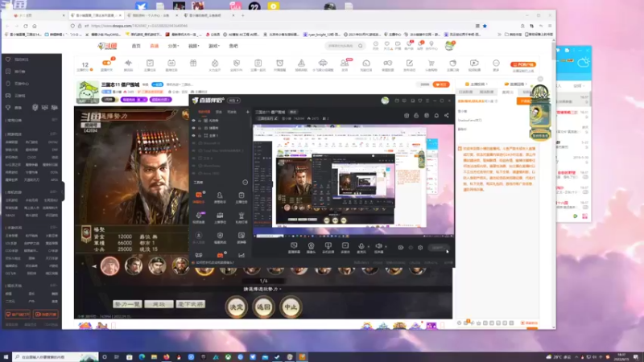Click the flame icon in the dashboard toolbar
Image resolution: width=644 pixels, height=362 pixels.
215,64
